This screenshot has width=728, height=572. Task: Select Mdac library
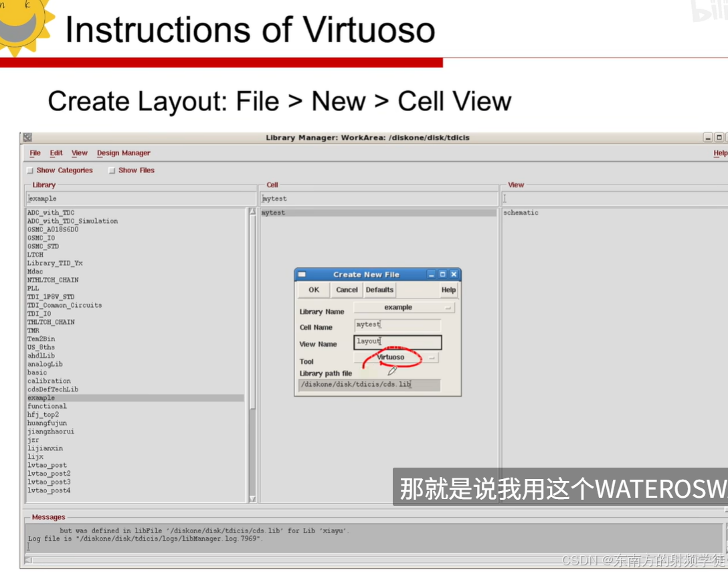(35, 272)
